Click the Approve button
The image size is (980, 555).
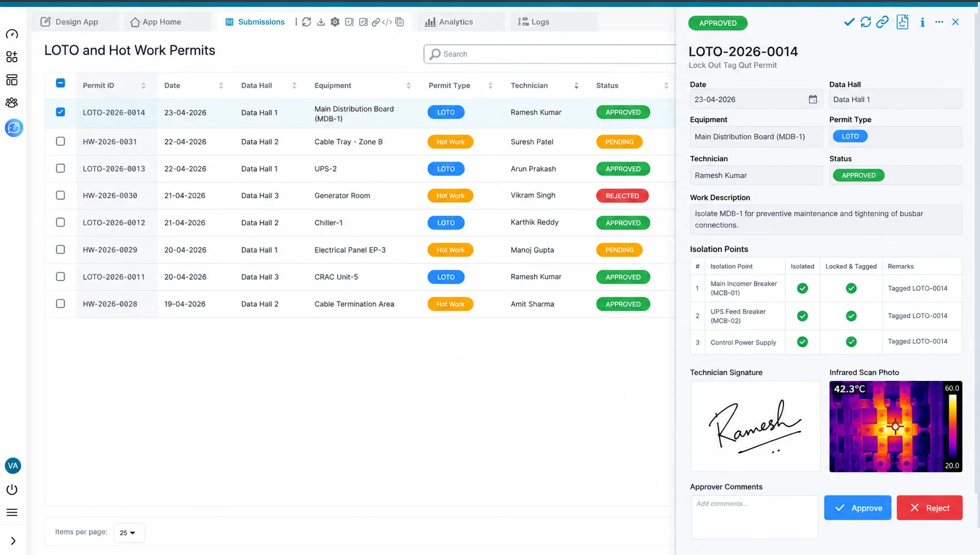[858, 508]
